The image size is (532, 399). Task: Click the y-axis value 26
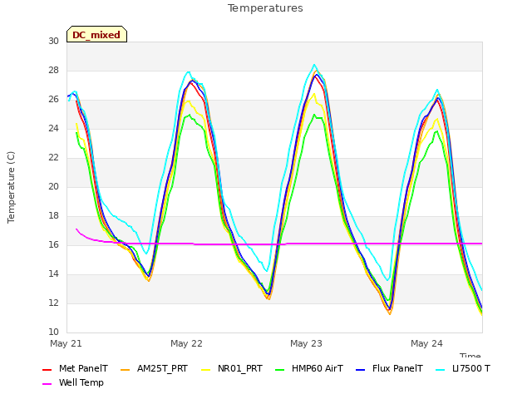tap(53, 100)
